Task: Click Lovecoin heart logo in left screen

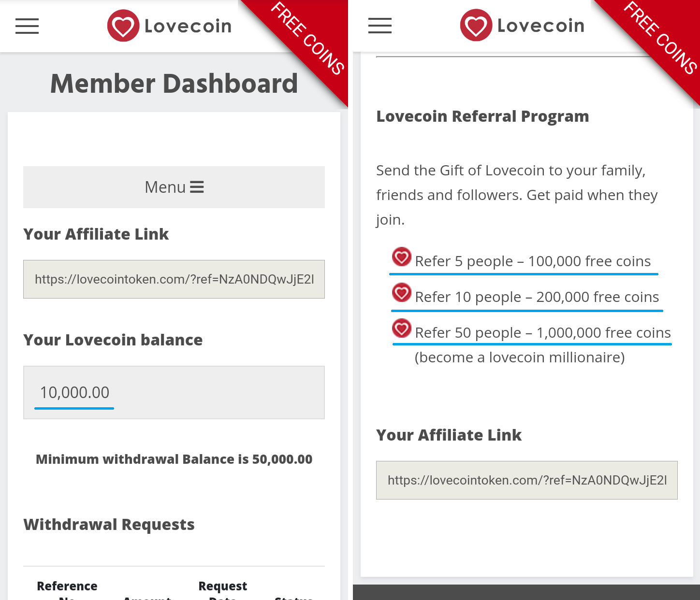Action: [x=123, y=26]
